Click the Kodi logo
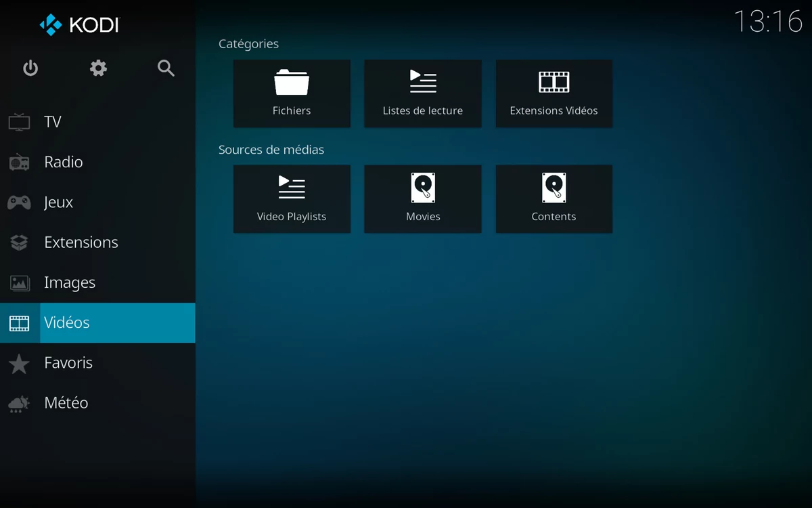The width and height of the screenshot is (812, 508). tap(79, 25)
